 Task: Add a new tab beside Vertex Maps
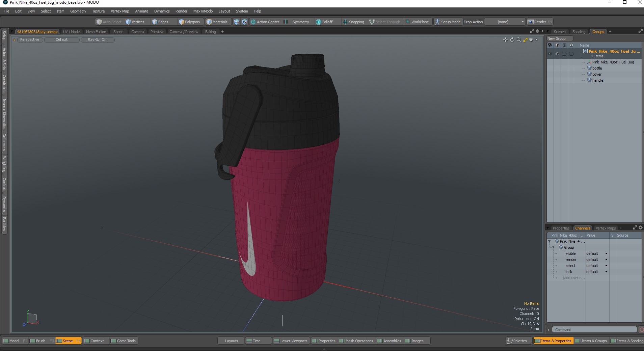[x=621, y=228]
